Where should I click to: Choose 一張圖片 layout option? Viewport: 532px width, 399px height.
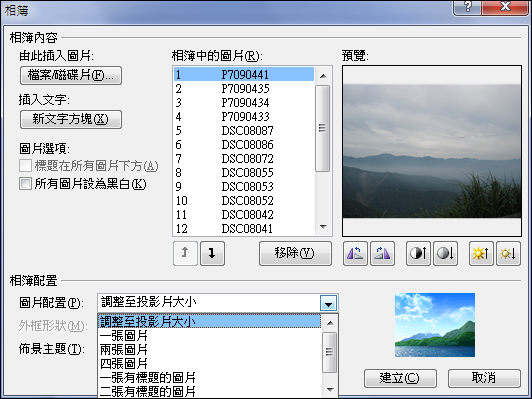pos(209,336)
